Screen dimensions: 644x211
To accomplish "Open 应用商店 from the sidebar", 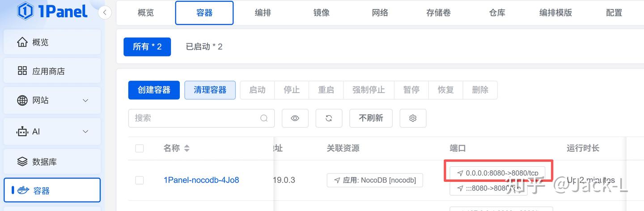I will [48, 71].
